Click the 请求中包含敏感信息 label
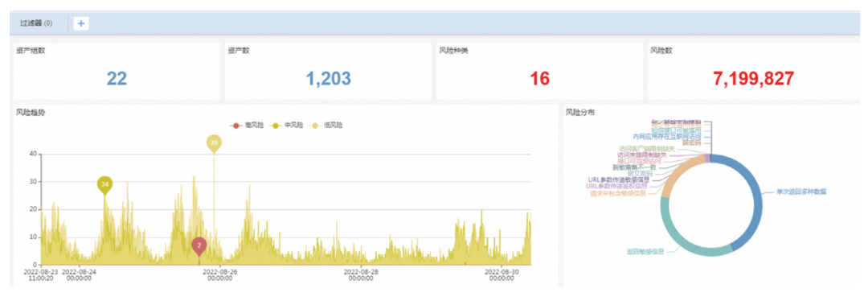 pyautogui.click(x=619, y=193)
